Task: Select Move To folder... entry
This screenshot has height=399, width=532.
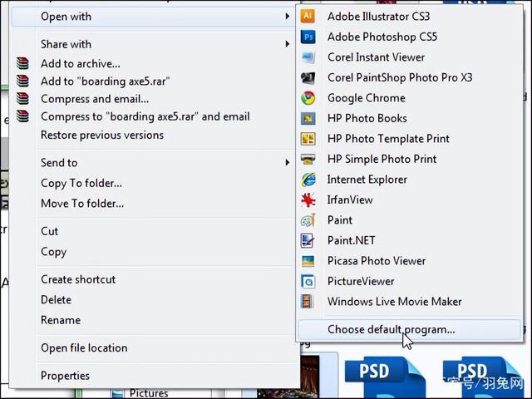Action: coord(82,204)
